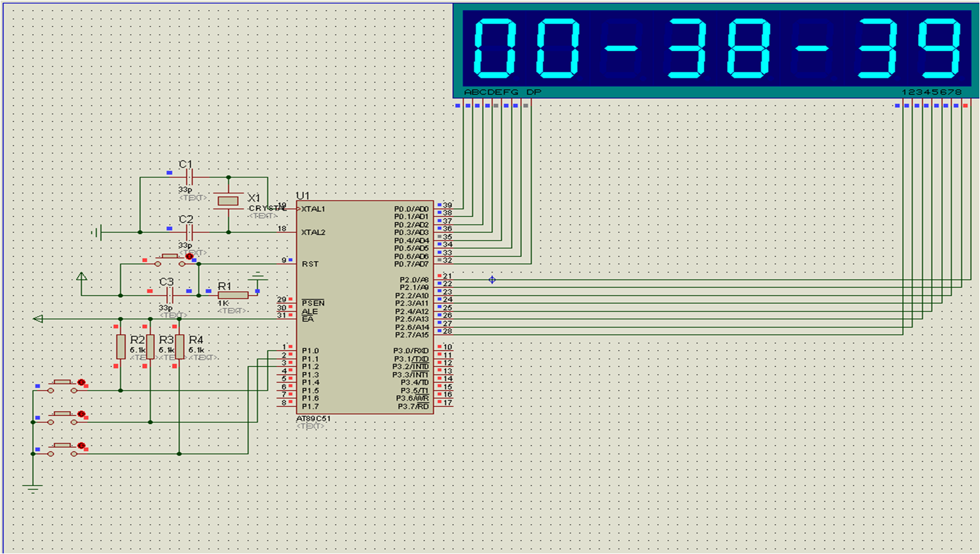Screen dimensions: 980x554
Task: Select capacitor C2 symbol
Action: (x=189, y=232)
